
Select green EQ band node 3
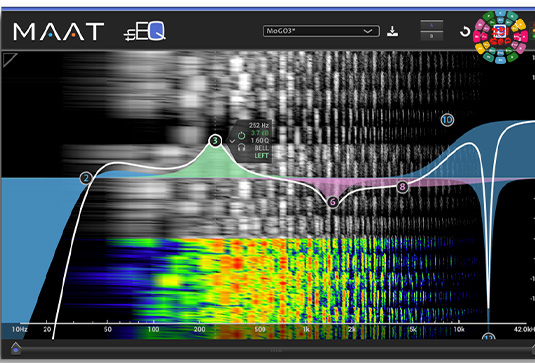tap(215, 141)
